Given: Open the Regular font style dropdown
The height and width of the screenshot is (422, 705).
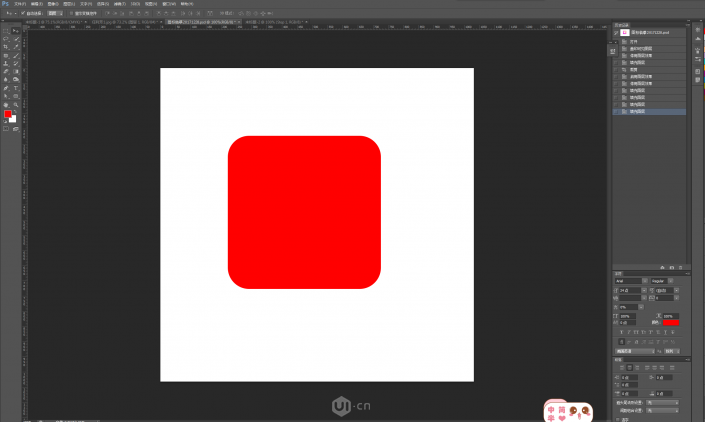Looking at the screenshot, I should tap(665, 281).
